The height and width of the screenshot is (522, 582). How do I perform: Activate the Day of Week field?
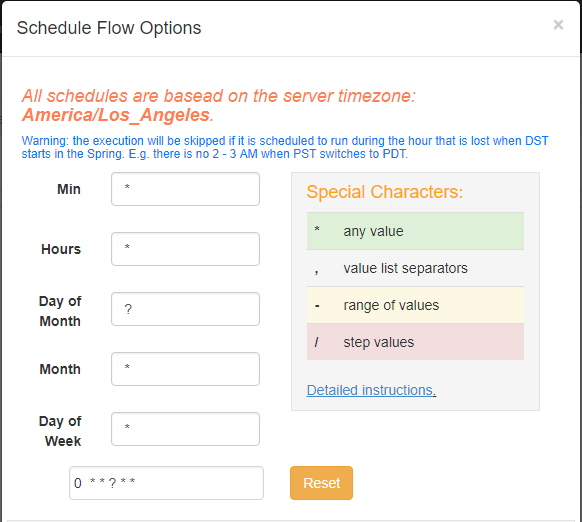pyautogui.click(x=185, y=429)
